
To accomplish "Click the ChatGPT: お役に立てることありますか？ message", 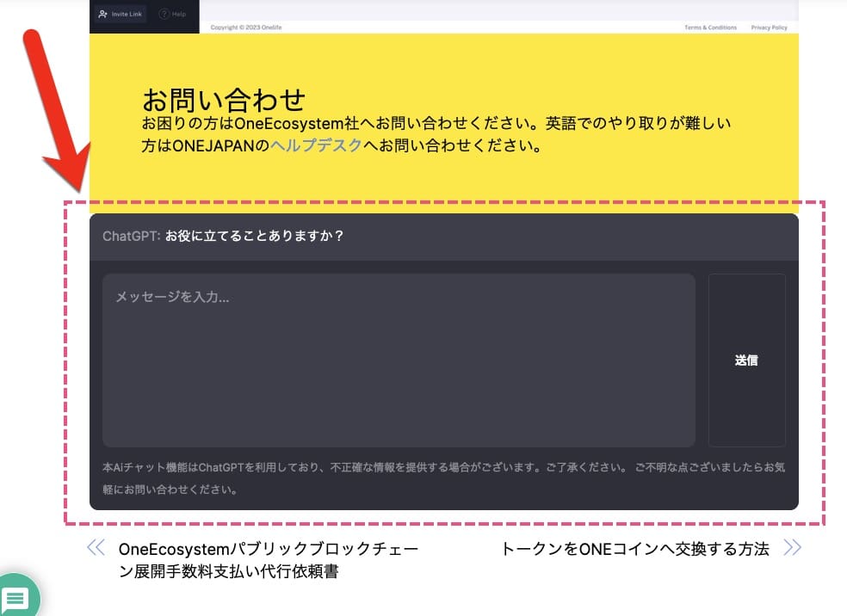I will [223, 236].
